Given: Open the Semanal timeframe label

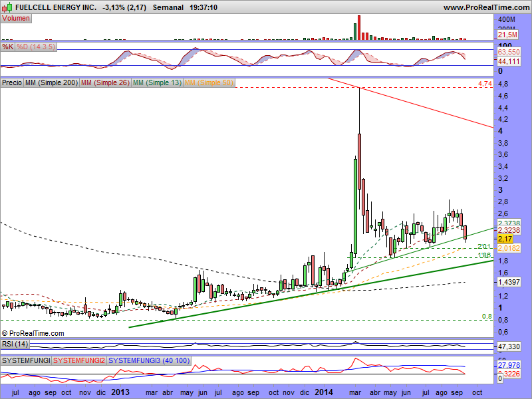Looking at the screenshot, I should click(168, 7).
